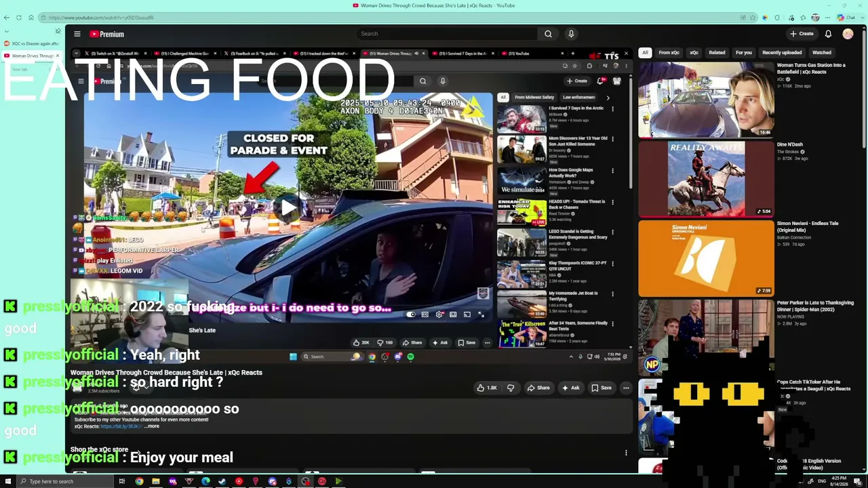
Task: Open Task View on the taskbar
Action: 122,482
